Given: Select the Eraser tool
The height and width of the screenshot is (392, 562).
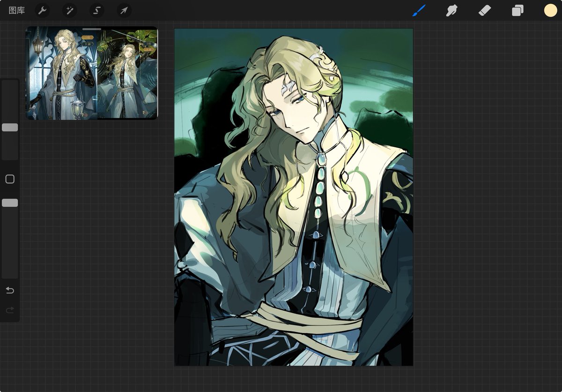Looking at the screenshot, I should coord(485,10).
